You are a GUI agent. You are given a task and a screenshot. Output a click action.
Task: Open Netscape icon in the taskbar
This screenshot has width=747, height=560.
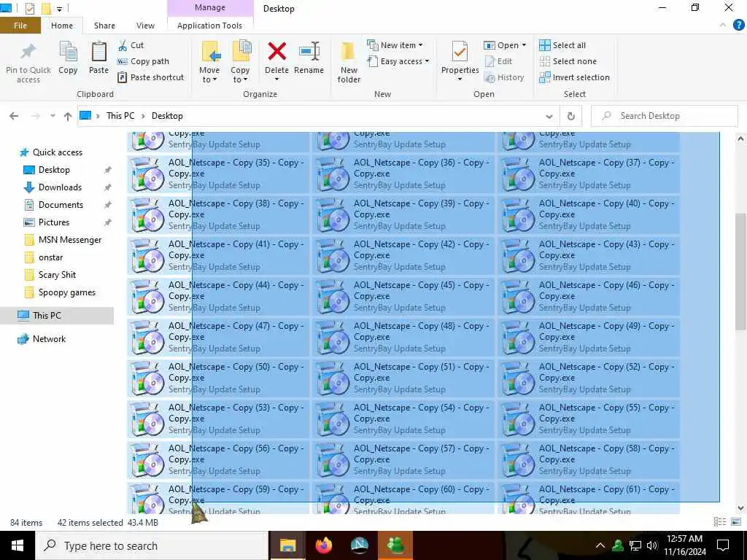359,545
